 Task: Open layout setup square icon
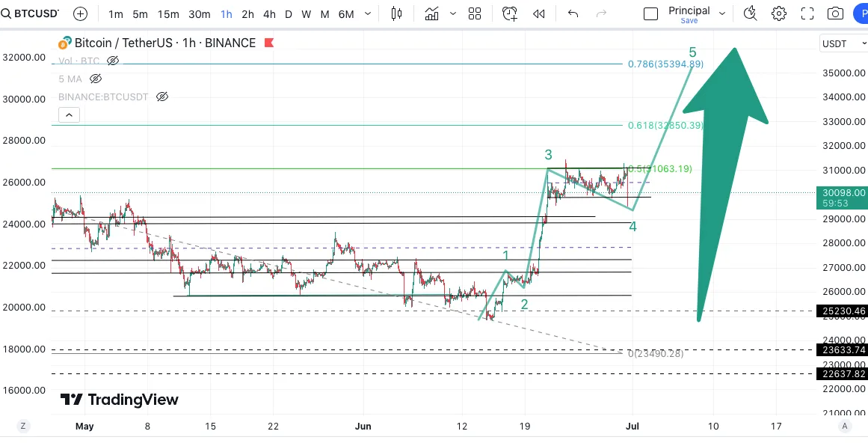[651, 13]
